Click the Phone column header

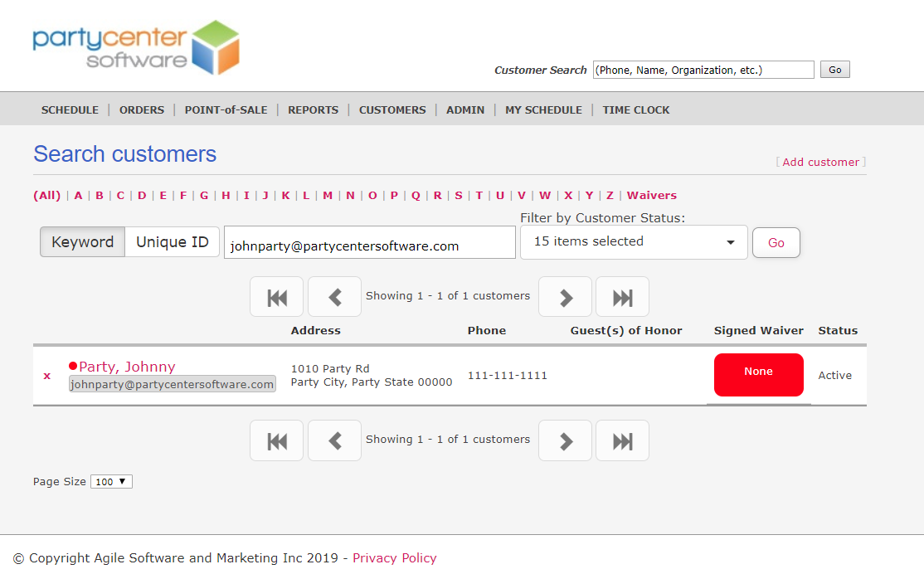tap(487, 331)
